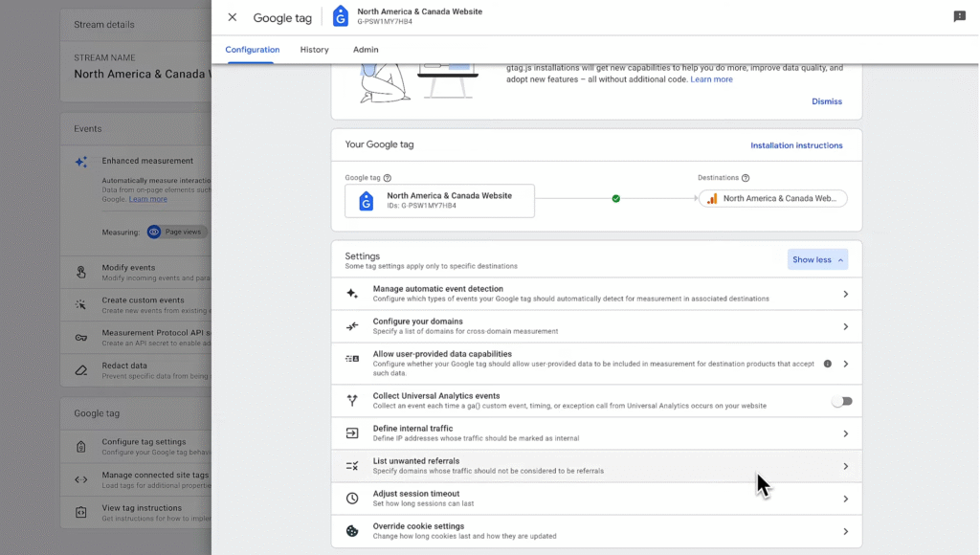Click the Modify events icon in background
This screenshot has width=980, height=555.
click(81, 272)
